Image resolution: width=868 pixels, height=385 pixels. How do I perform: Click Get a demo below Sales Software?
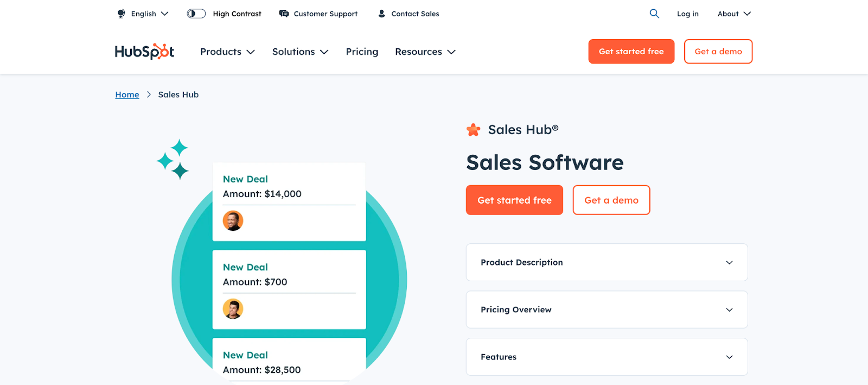click(611, 200)
